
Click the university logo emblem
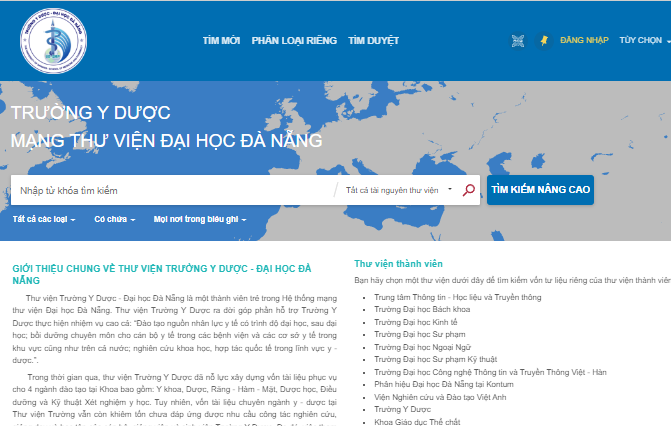(x=53, y=41)
